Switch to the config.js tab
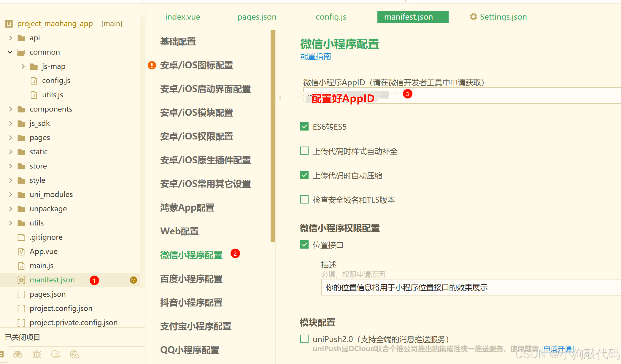This screenshot has width=621, height=364. 331,17
